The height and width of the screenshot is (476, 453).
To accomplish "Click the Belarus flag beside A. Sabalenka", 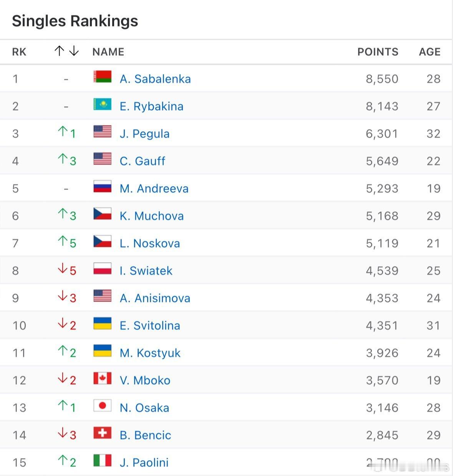I will [103, 77].
